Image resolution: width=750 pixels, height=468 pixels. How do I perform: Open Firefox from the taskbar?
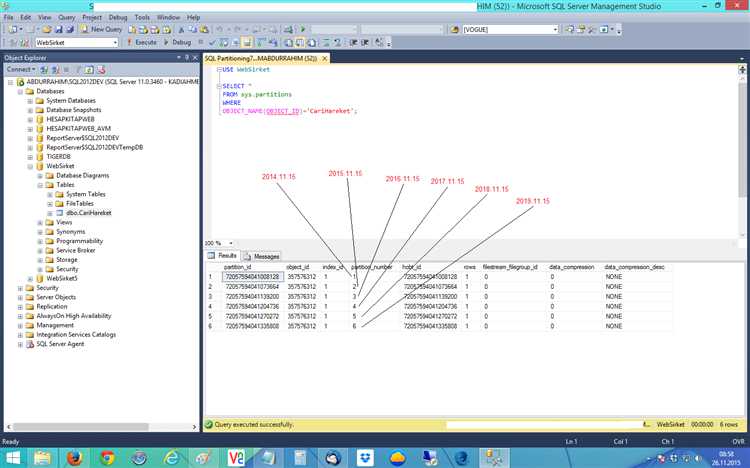click(74, 455)
